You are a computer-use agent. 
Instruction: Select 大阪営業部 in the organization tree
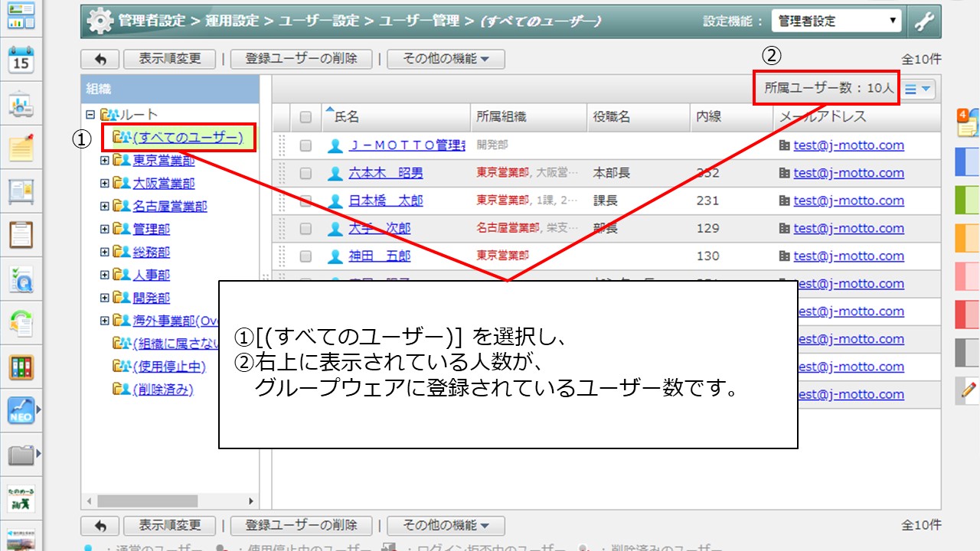163,184
